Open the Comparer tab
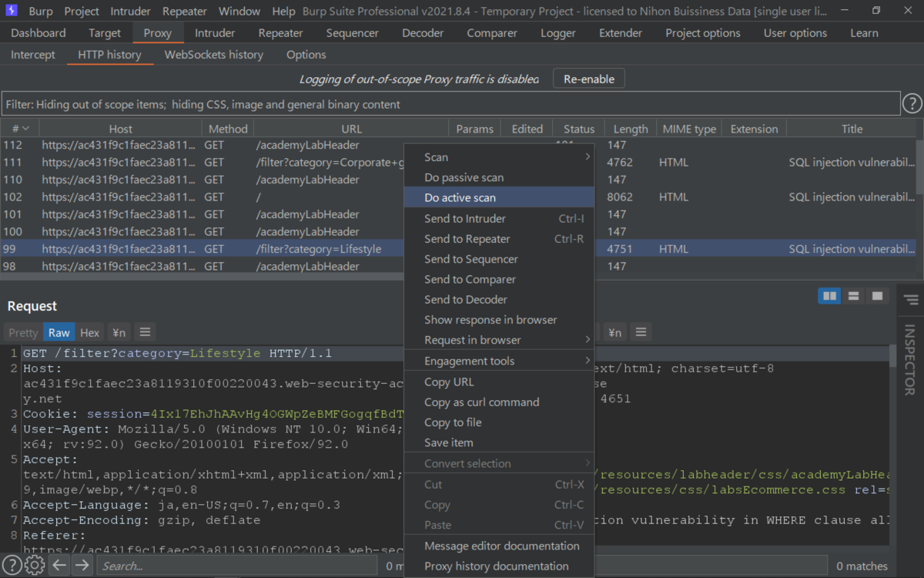 492,33
